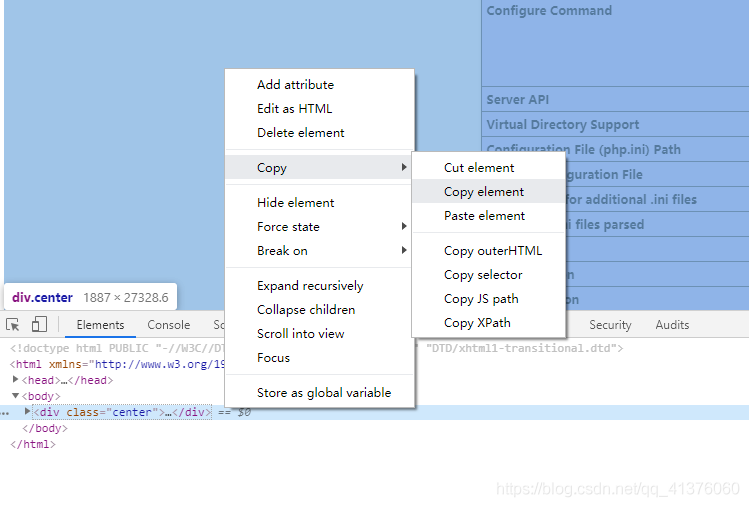
Task: Select the closing body tag line
Action: pos(45,428)
